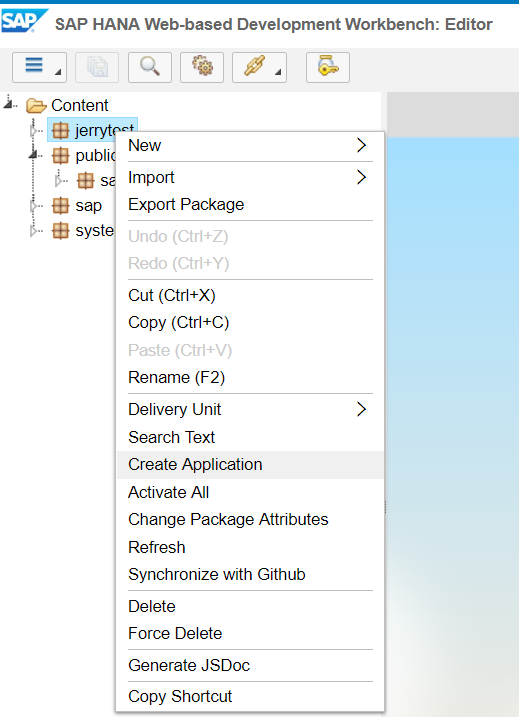519x717 pixels.
Task: Select Cut (Ctrl+X) menu entry
Action: click(x=250, y=295)
